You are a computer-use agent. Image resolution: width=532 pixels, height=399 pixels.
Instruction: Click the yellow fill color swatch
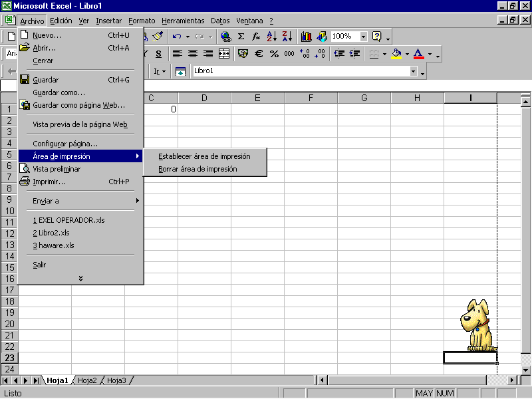pos(396,57)
